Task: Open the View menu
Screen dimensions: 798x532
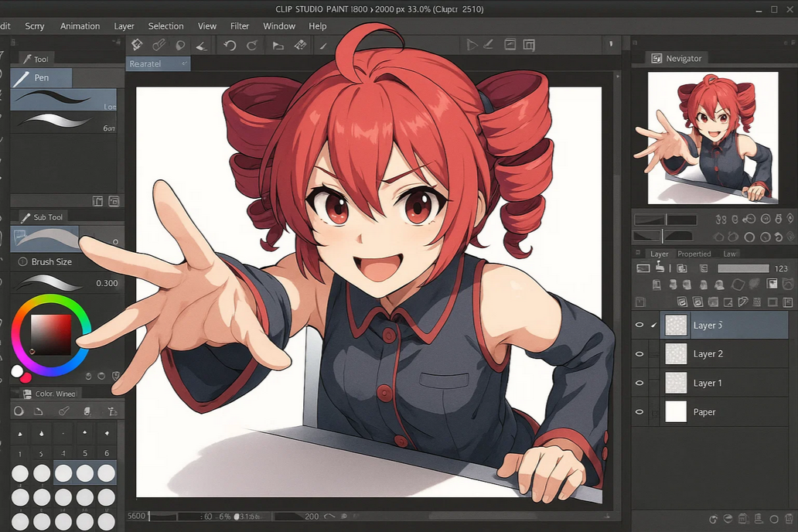Action: tap(207, 26)
